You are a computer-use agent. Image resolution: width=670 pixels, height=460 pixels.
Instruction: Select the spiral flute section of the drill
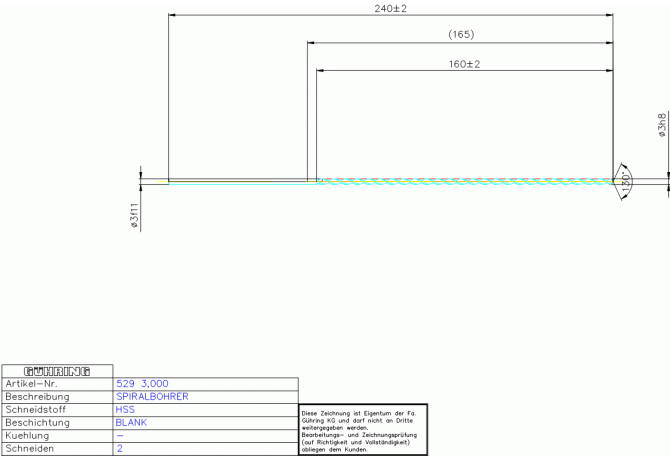coord(465,181)
